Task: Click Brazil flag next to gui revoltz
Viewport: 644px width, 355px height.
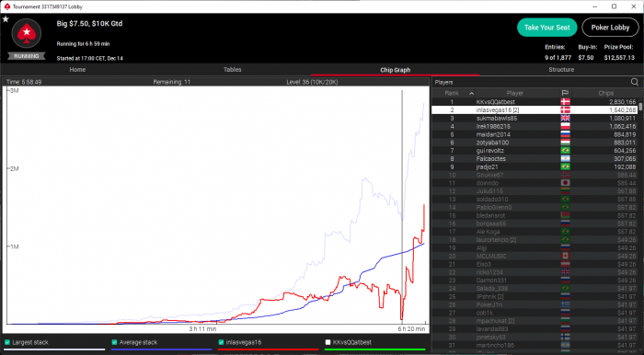Action: (565, 151)
